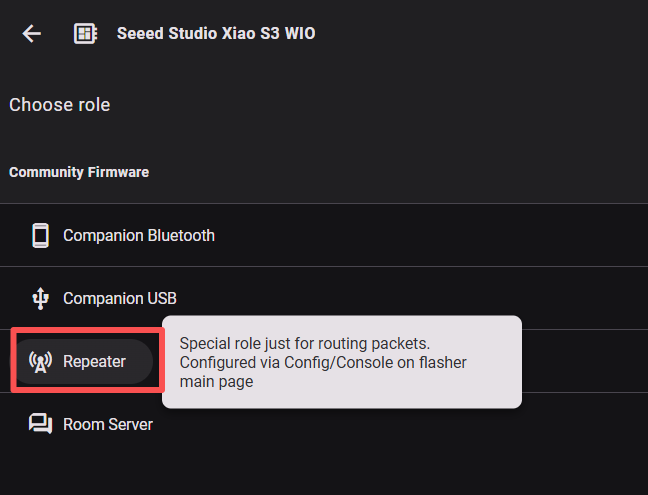Click the Seeed Studio Xiao S3 WIO title

[216, 33]
